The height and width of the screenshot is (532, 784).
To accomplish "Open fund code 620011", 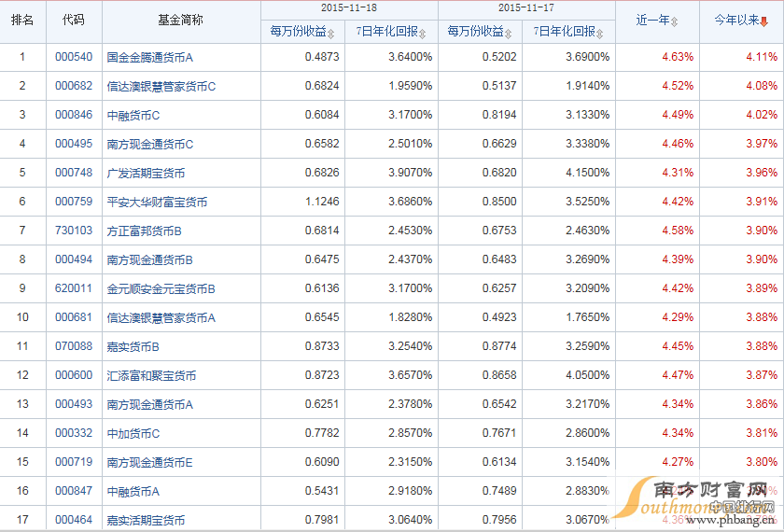I will [x=74, y=289].
